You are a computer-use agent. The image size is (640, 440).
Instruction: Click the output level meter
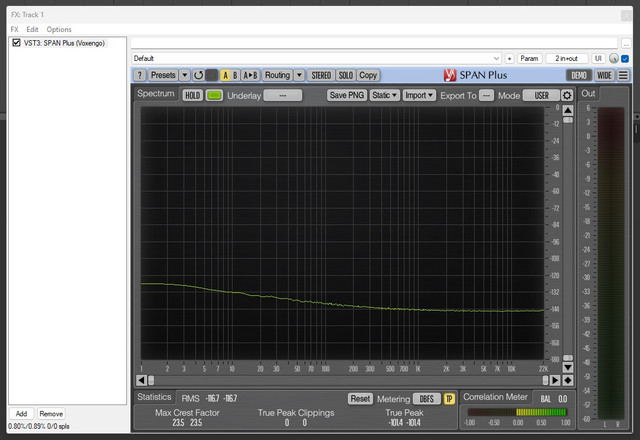click(611, 263)
